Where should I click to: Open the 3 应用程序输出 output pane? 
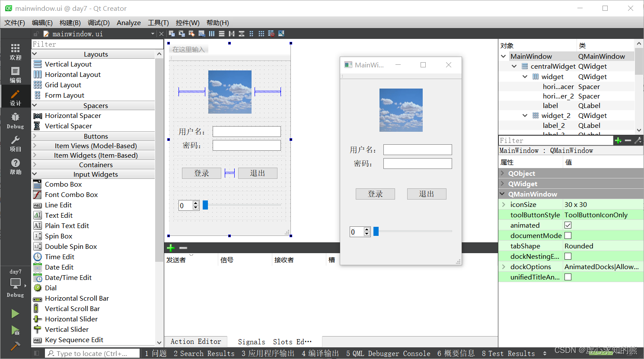click(x=268, y=353)
